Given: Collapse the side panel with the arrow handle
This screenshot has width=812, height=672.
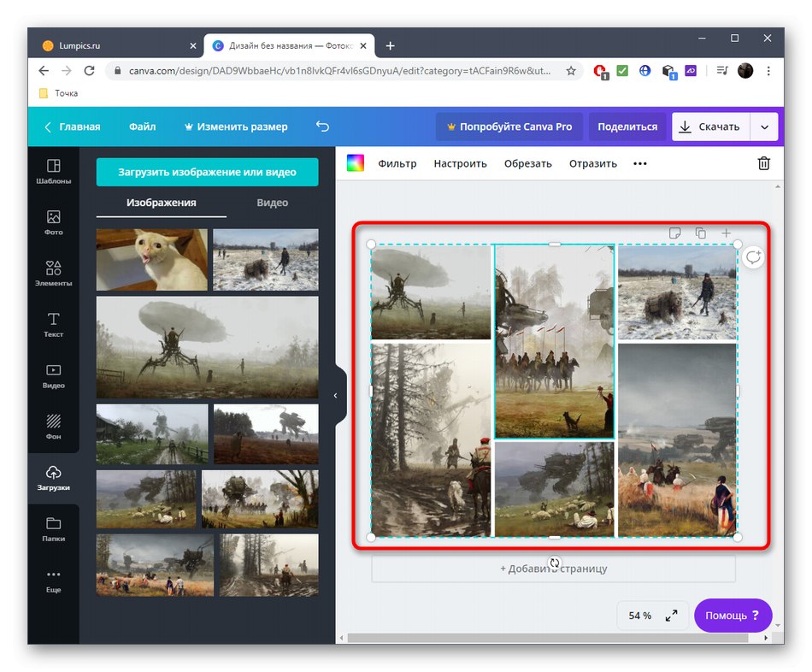Looking at the screenshot, I should pyautogui.click(x=336, y=395).
